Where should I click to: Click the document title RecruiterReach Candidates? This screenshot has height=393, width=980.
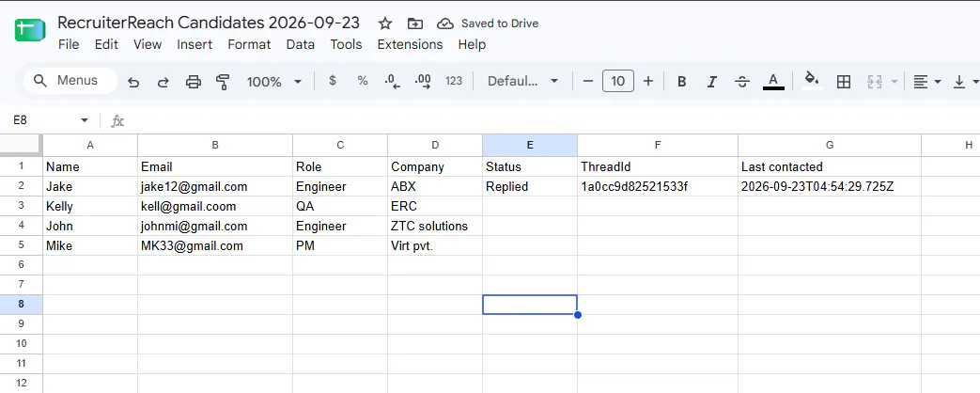point(209,24)
